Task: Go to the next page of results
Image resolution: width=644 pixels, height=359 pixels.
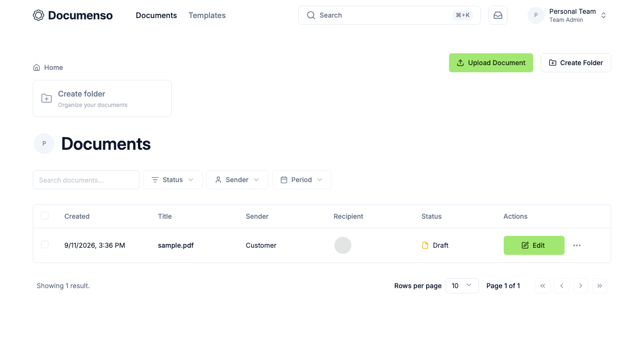Action: [581, 286]
